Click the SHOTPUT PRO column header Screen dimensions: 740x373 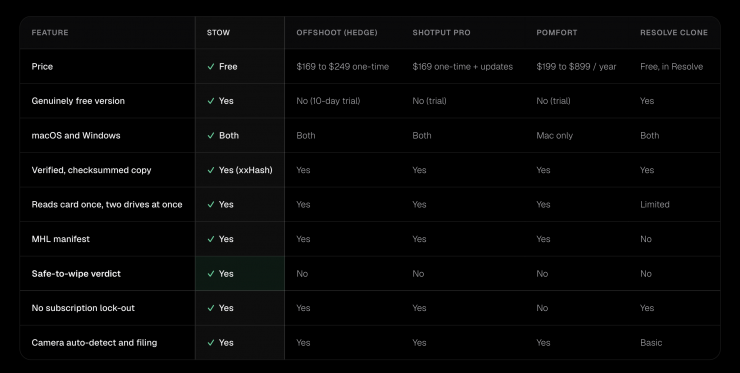pyautogui.click(x=441, y=33)
